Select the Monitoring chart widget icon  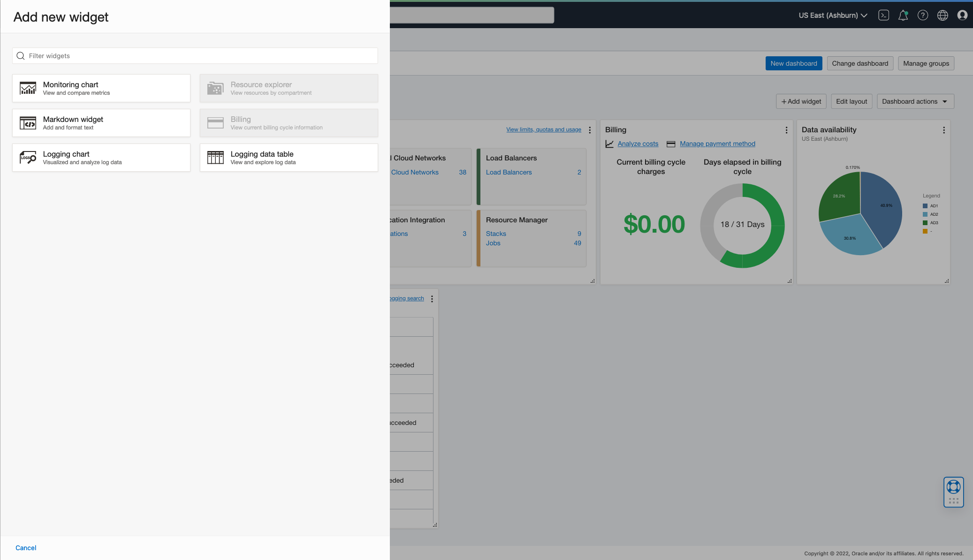point(28,88)
